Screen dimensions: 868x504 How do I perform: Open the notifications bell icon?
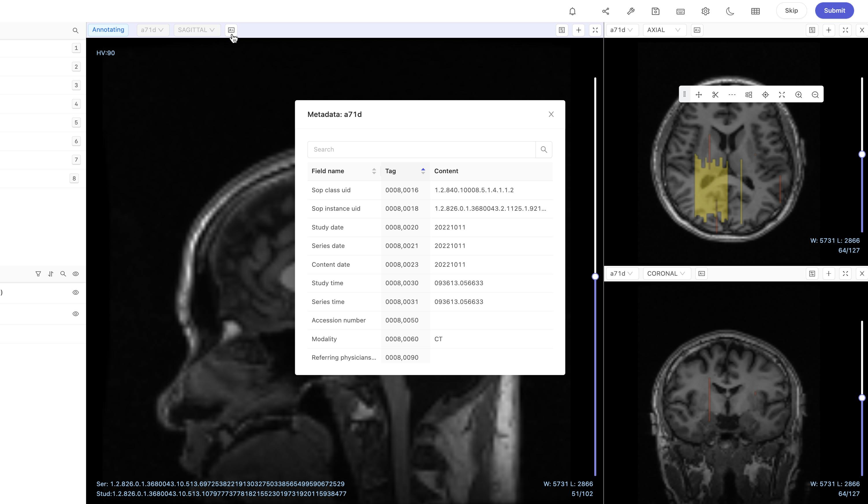pyautogui.click(x=572, y=11)
